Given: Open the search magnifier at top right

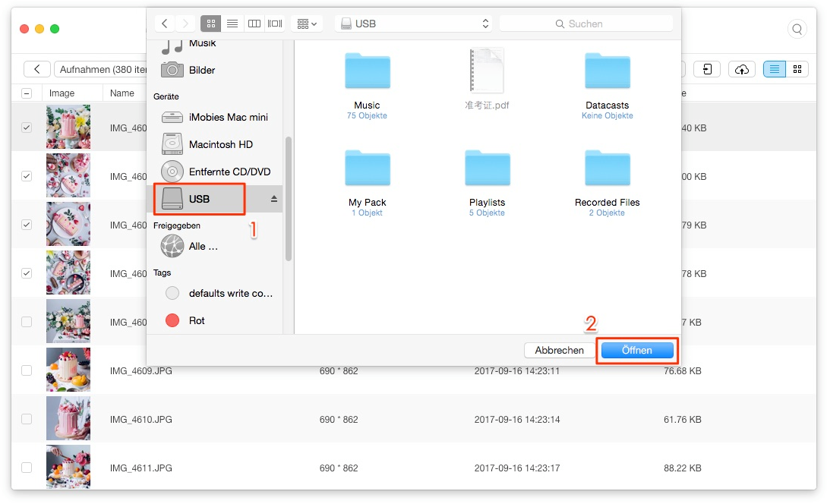Looking at the screenshot, I should point(797,29).
